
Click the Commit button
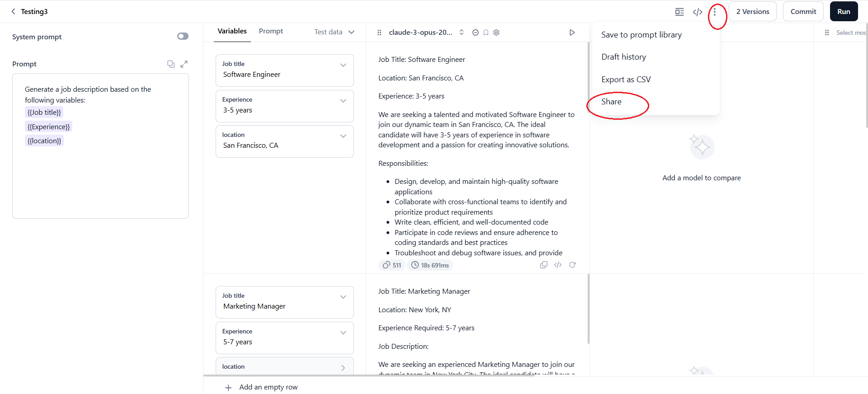click(x=803, y=12)
